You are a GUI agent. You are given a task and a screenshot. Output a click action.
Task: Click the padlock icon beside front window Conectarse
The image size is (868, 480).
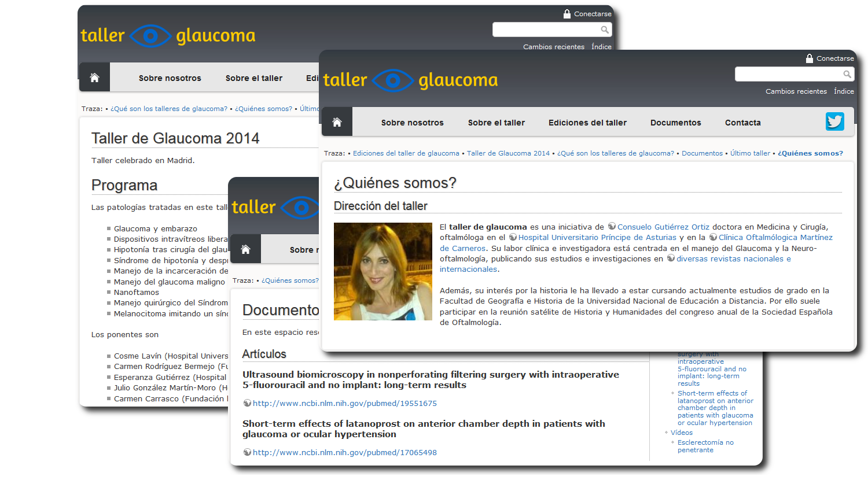point(809,58)
